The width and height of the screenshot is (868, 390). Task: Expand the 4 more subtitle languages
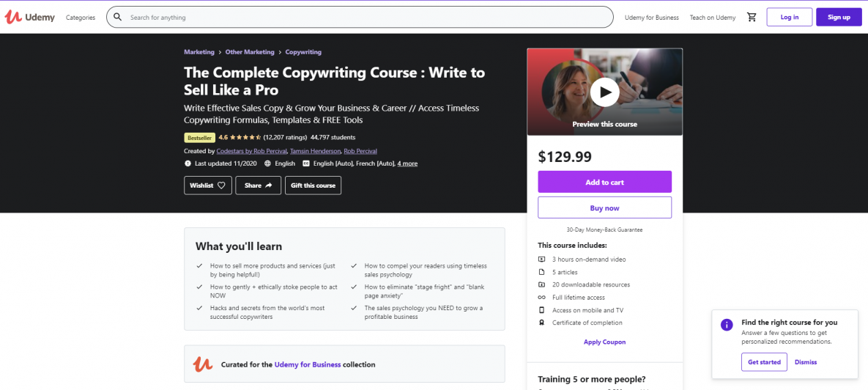[407, 163]
